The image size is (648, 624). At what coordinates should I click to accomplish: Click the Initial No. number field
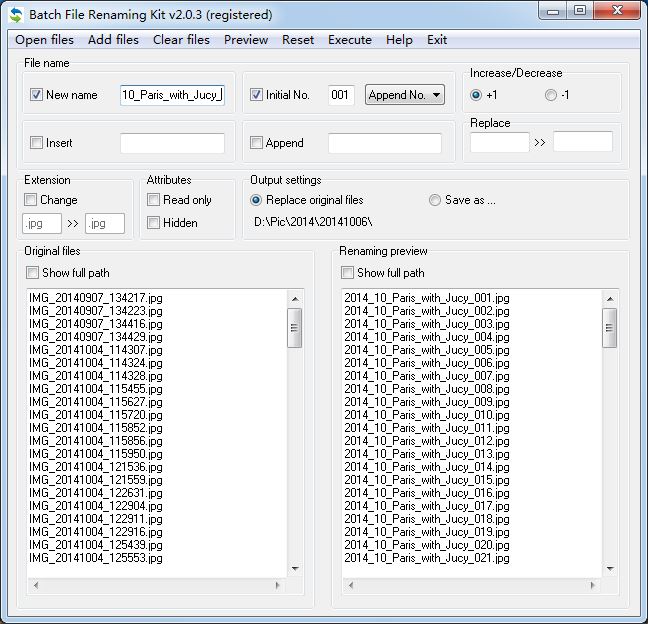(341, 95)
